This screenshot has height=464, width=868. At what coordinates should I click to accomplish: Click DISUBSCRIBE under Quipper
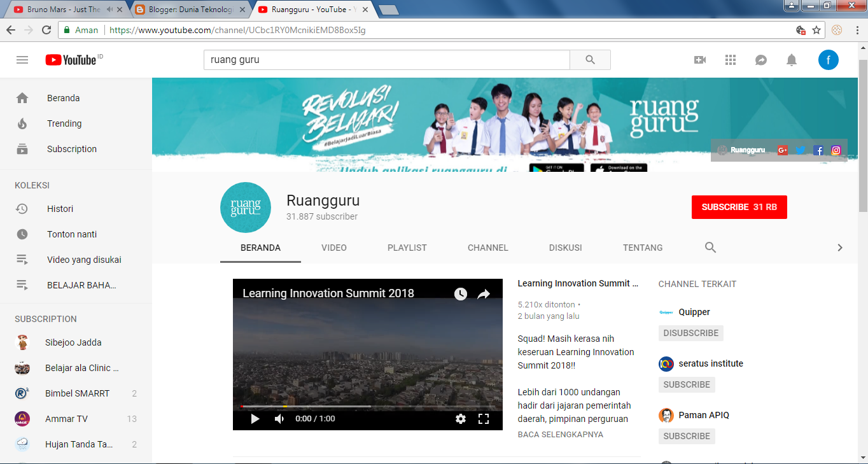(x=691, y=333)
